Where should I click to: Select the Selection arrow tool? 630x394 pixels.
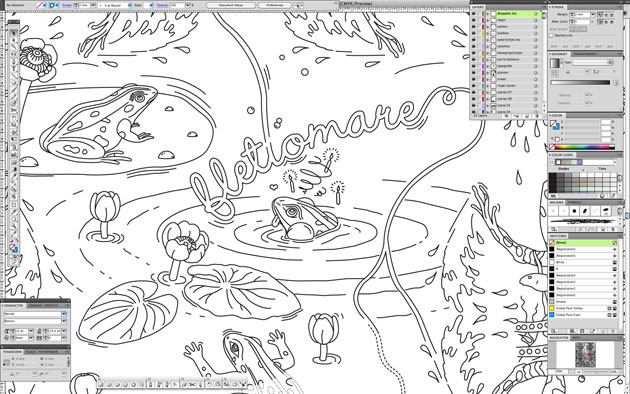click(x=14, y=33)
